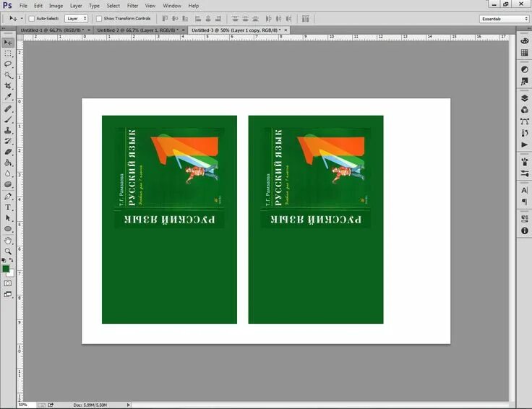Select the Brush tool

(8, 120)
